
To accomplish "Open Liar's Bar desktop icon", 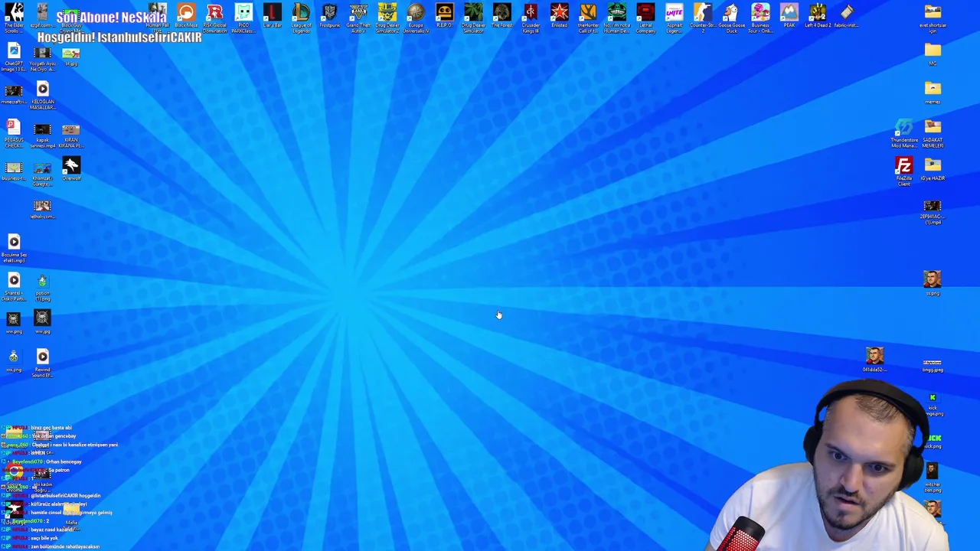I will coord(272,17).
